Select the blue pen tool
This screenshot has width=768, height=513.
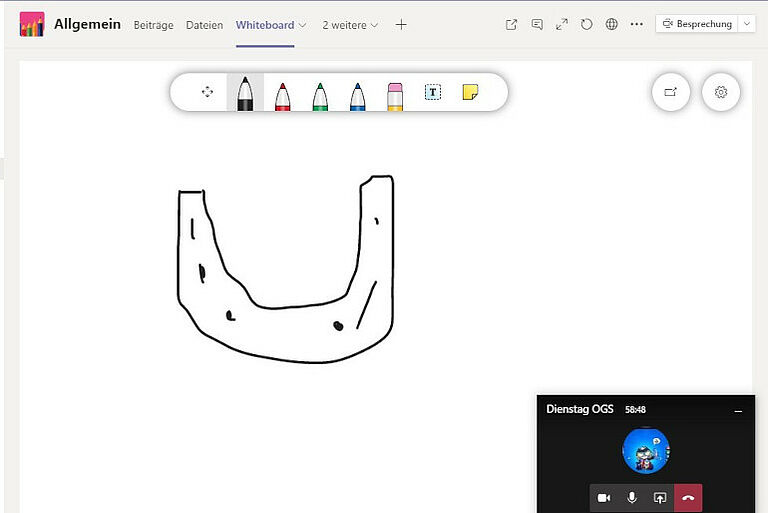coord(358,97)
